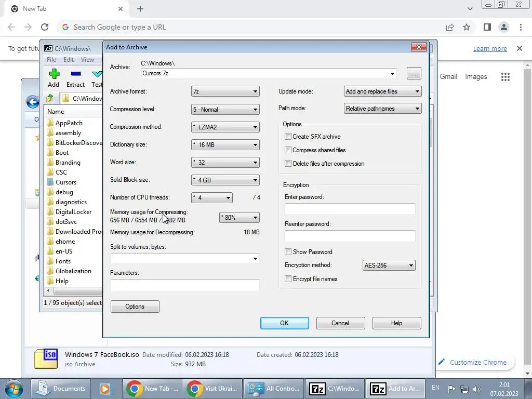Click Action Center flag tray icon

(451, 389)
